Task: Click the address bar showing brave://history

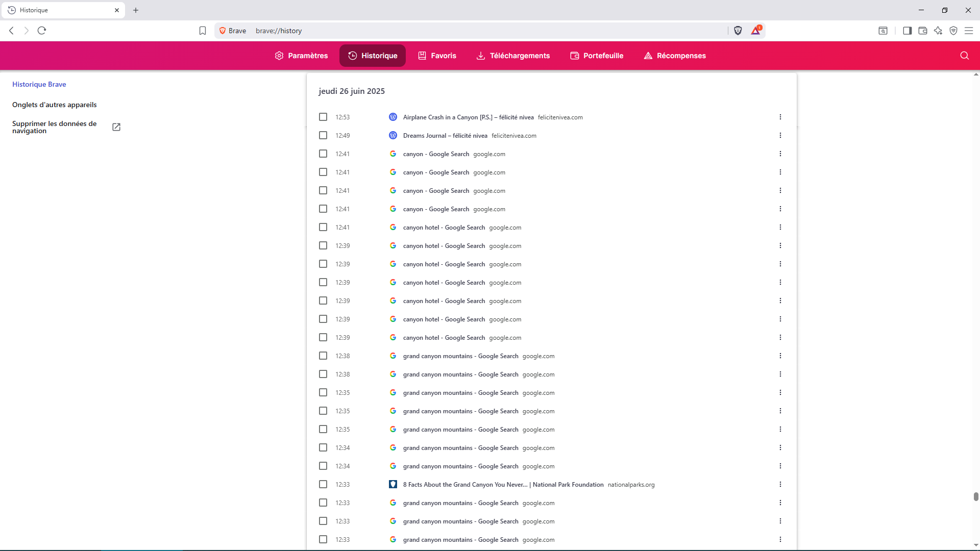Action: point(459,31)
